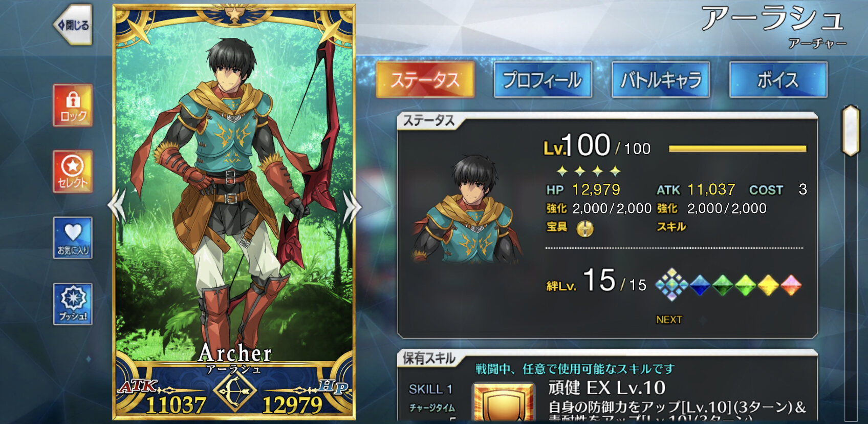This screenshot has height=424, width=868.
Task: Switch to the プロフィール tab
Action: [542, 79]
